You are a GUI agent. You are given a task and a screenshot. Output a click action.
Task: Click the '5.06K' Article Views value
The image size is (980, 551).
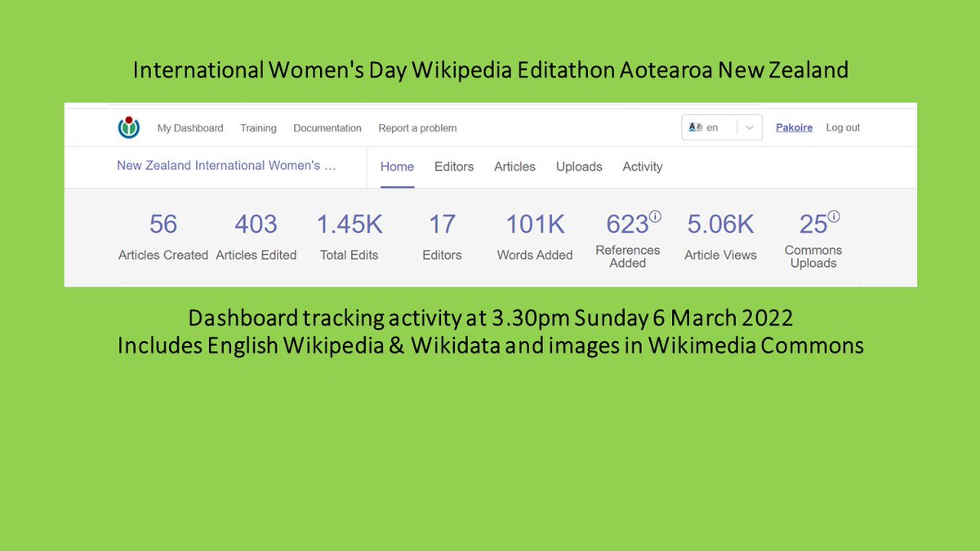(x=720, y=224)
